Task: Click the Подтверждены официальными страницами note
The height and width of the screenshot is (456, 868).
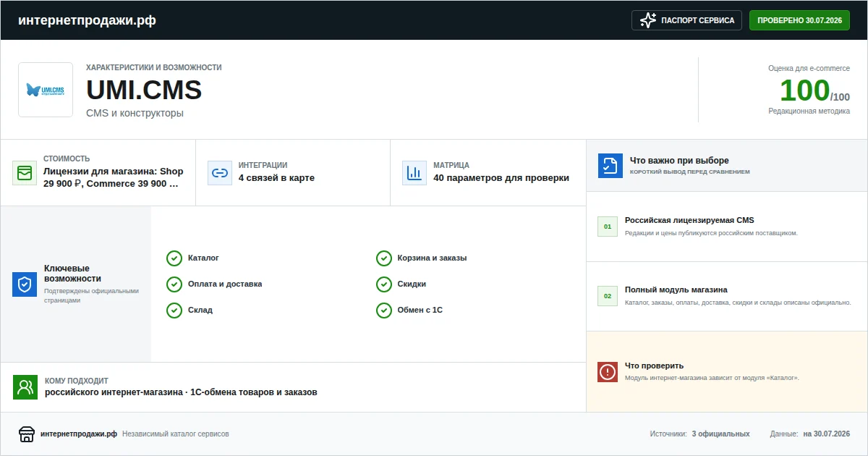Action: [91, 296]
